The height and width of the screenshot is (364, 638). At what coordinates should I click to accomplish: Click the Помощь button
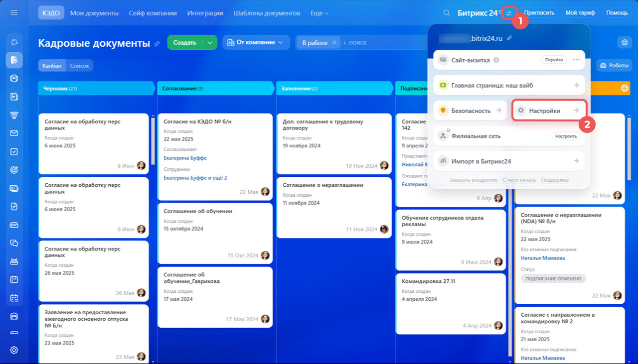tap(617, 13)
